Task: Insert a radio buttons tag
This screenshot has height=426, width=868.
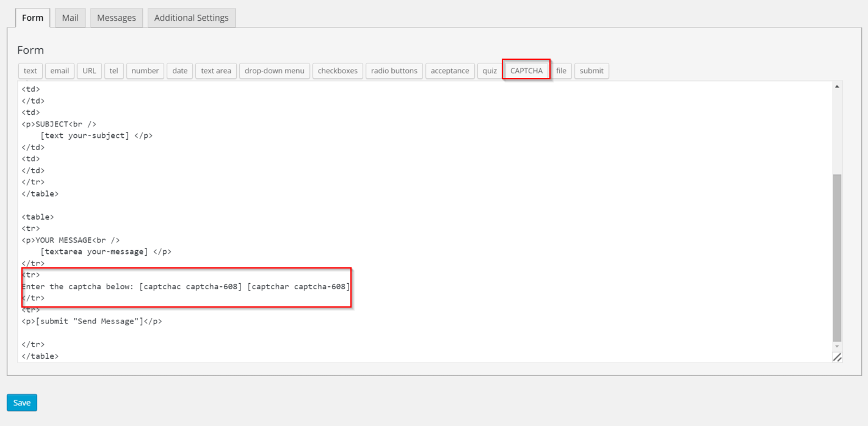Action: tap(394, 70)
